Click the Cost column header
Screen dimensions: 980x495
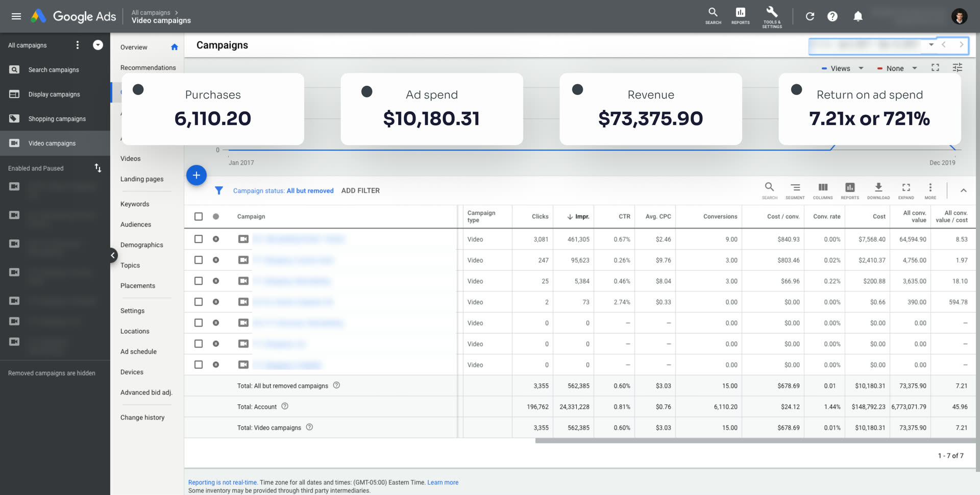pos(879,216)
